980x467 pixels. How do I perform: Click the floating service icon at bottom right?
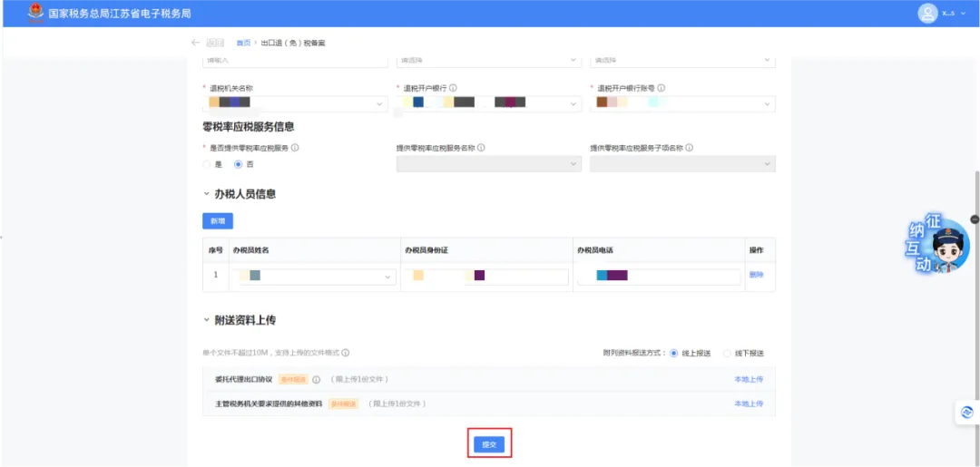(965, 413)
